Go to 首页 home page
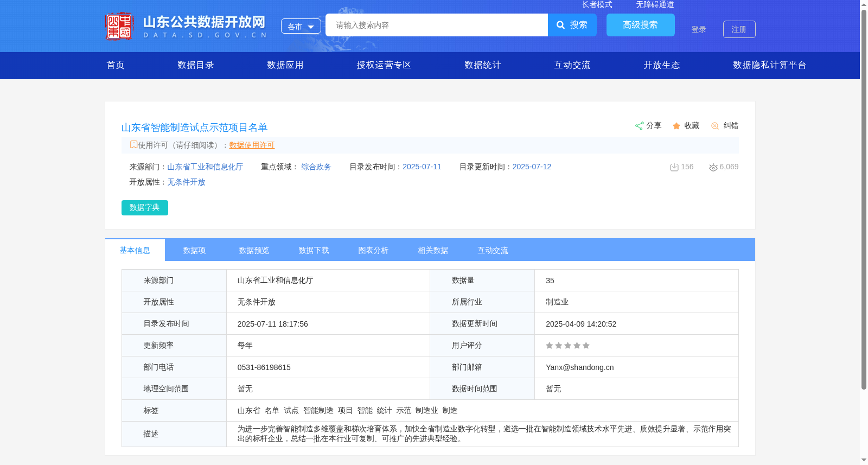Image resolution: width=868 pixels, height=465 pixels. tap(116, 65)
